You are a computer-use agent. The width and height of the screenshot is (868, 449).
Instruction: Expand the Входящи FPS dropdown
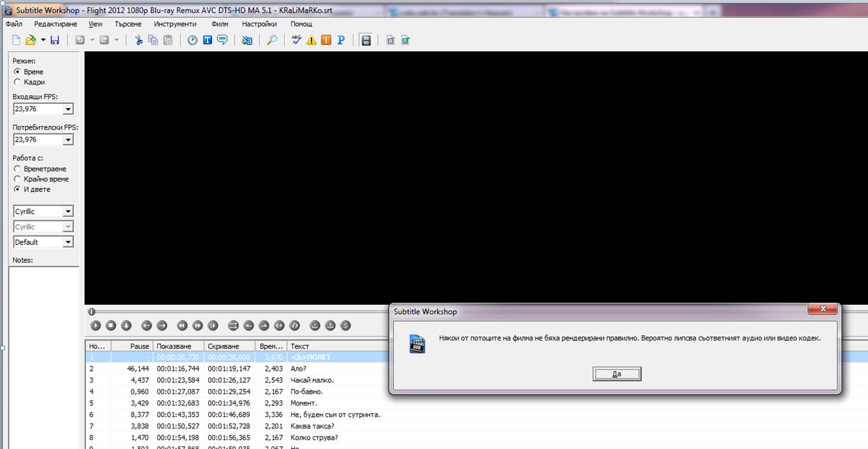pyautogui.click(x=68, y=109)
